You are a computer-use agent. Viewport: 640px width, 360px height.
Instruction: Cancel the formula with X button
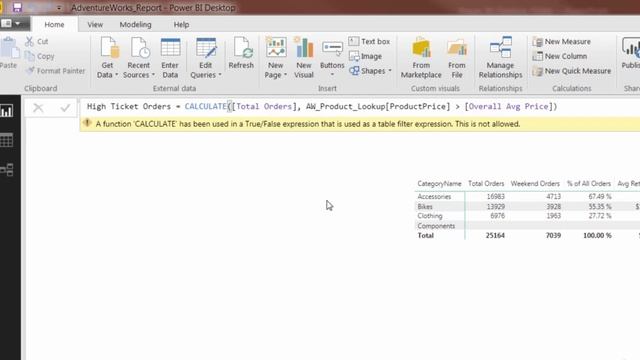pos(38,108)
